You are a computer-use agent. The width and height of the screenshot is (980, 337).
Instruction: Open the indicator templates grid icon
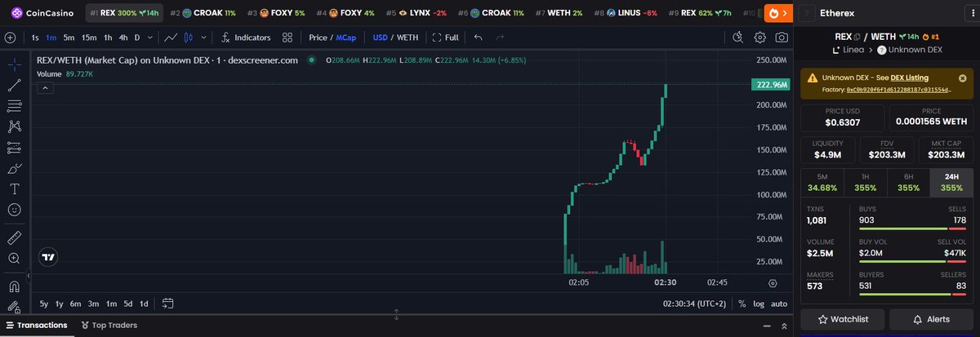click(287, 38)
